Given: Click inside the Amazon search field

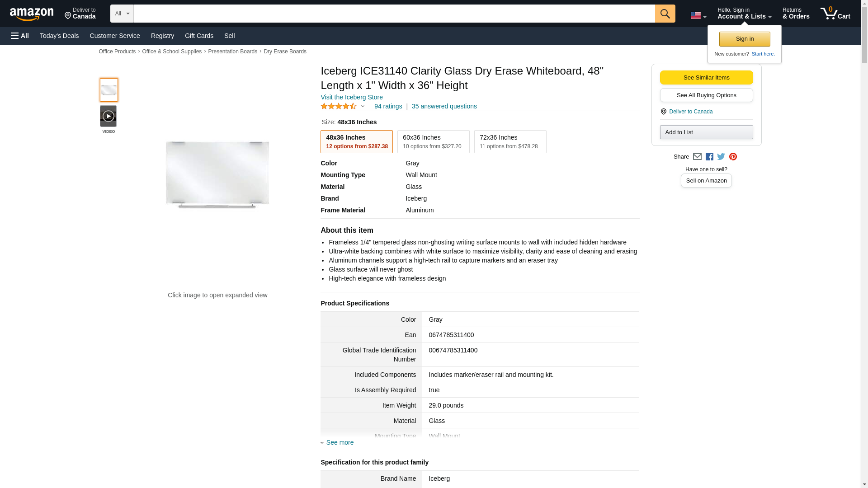Looking at the screenshot, I should (394, 14).
